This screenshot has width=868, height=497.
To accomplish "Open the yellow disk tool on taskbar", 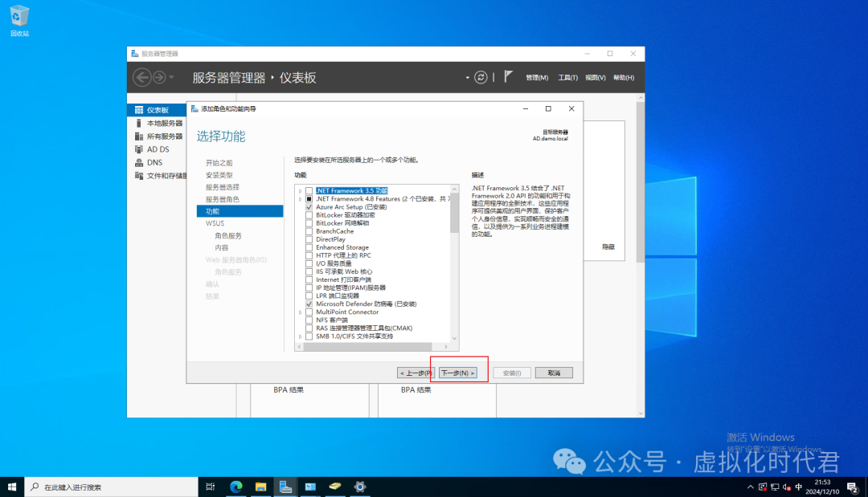I will tap(335, 487).
